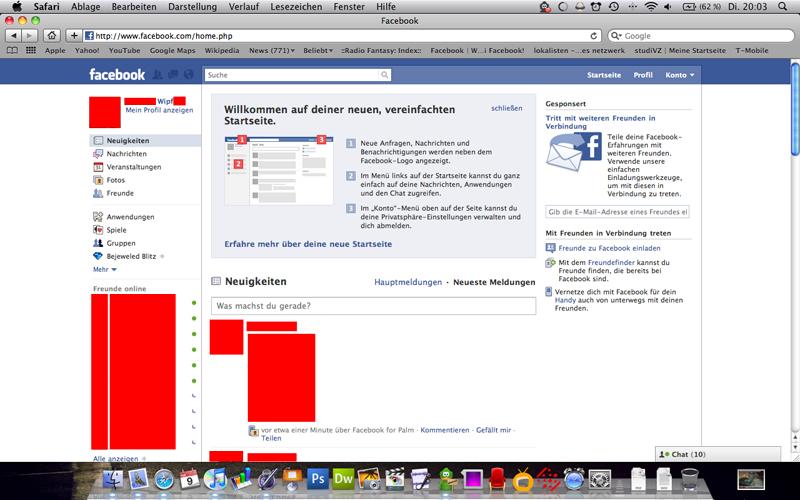Reload the page with the refresh icon

593,36
